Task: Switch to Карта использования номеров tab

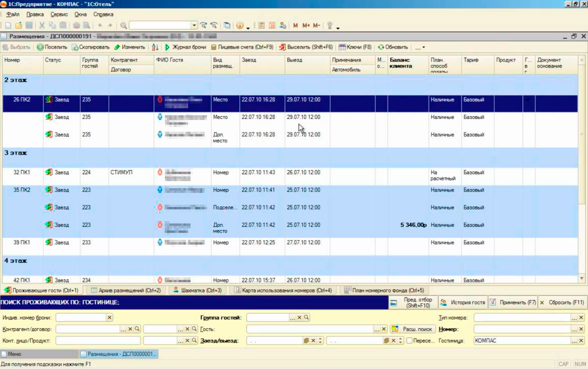Action: (x=283, y=290)
